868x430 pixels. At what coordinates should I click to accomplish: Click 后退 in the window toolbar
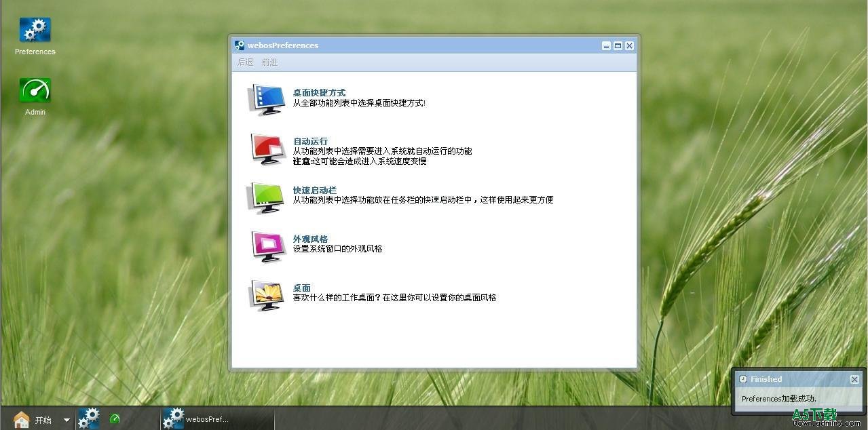coord(245,62)
